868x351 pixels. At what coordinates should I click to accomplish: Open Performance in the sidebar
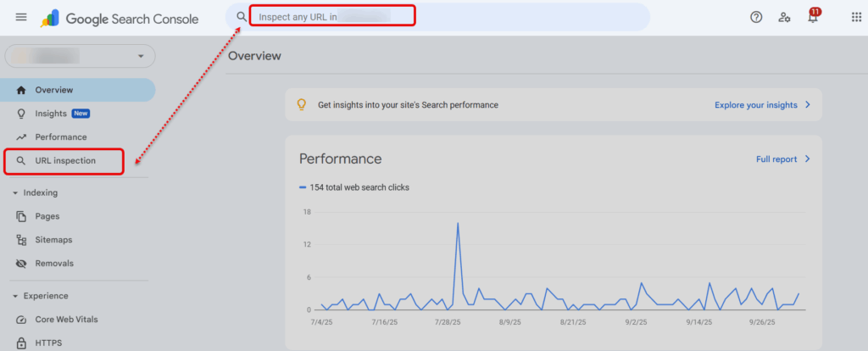pos(60,136)
